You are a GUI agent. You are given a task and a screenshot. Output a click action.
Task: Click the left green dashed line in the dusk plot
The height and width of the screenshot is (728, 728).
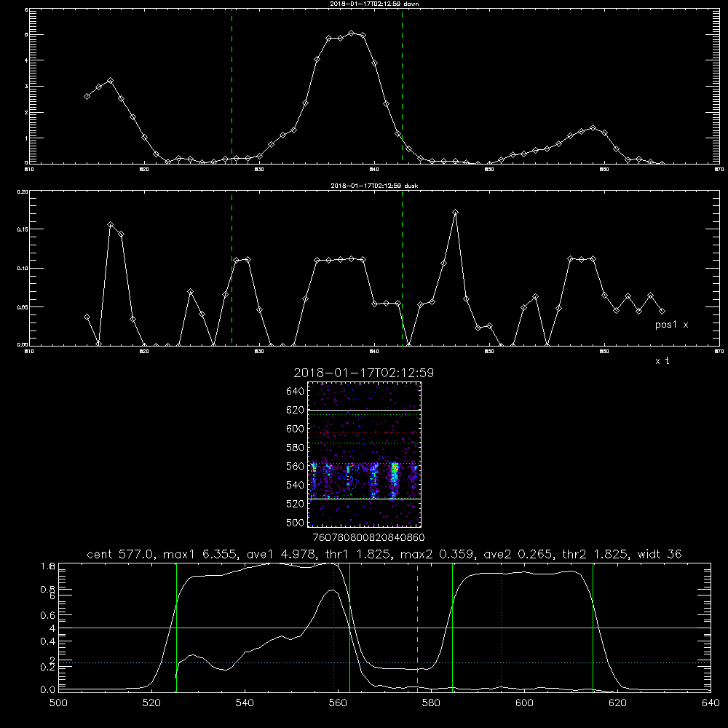232,269
